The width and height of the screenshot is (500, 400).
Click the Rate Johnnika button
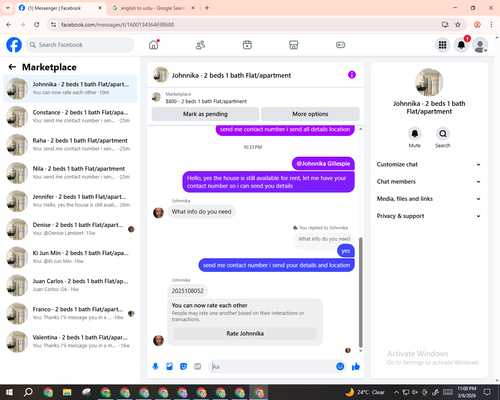pyautogui.click(x=245, y=334)
